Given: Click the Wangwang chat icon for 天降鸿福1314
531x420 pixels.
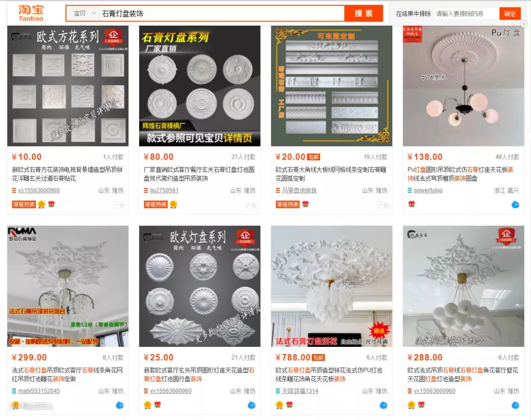Looking at the screenshot, I should [383, 405].
